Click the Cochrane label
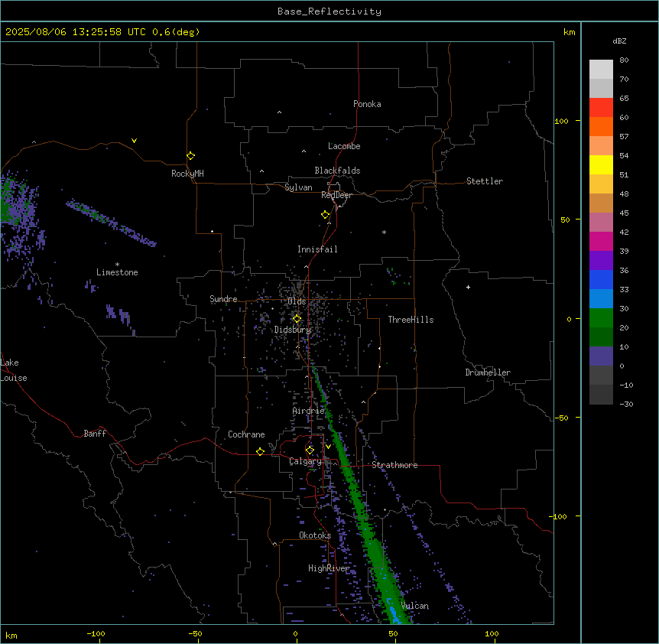The image size is (659, 644). 246,434
